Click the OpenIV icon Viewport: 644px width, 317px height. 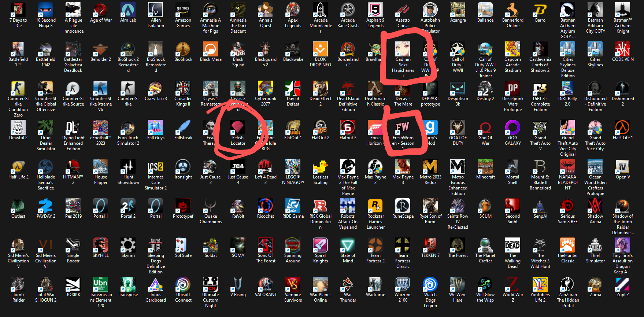(x=623, y=166)
